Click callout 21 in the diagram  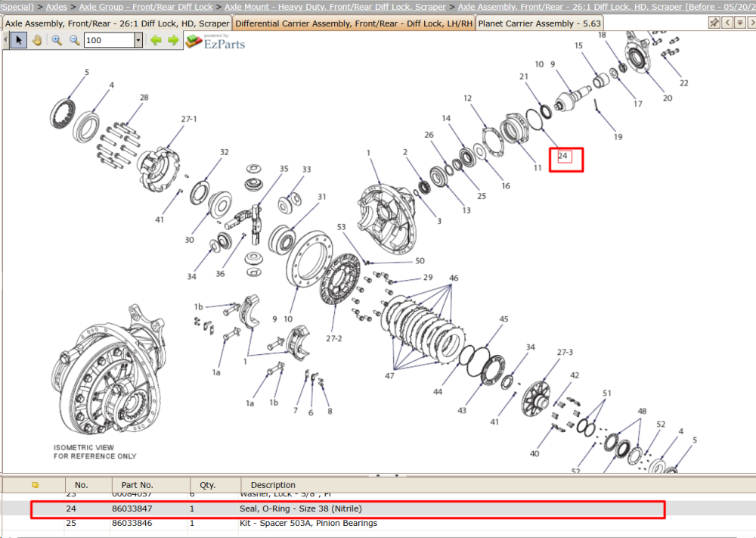coord(524,76)
